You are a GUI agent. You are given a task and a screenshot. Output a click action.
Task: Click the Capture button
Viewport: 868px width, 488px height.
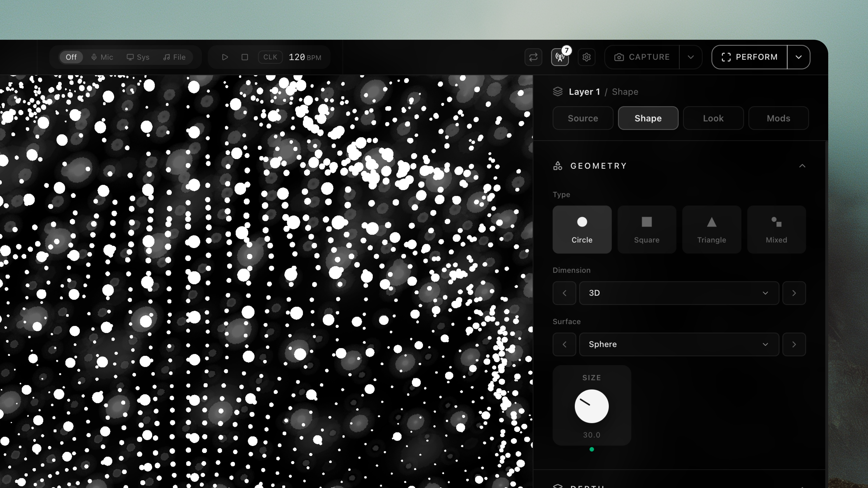[x=642, y=57]
